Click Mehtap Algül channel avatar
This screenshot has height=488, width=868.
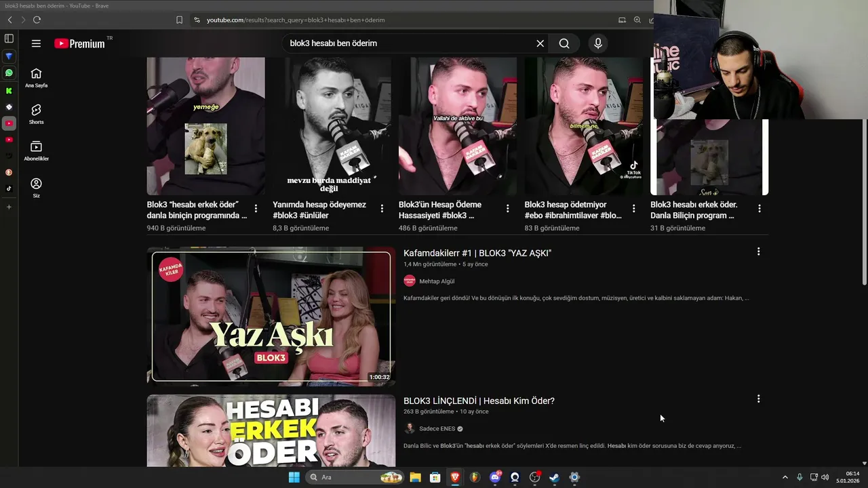coord(410,281)
